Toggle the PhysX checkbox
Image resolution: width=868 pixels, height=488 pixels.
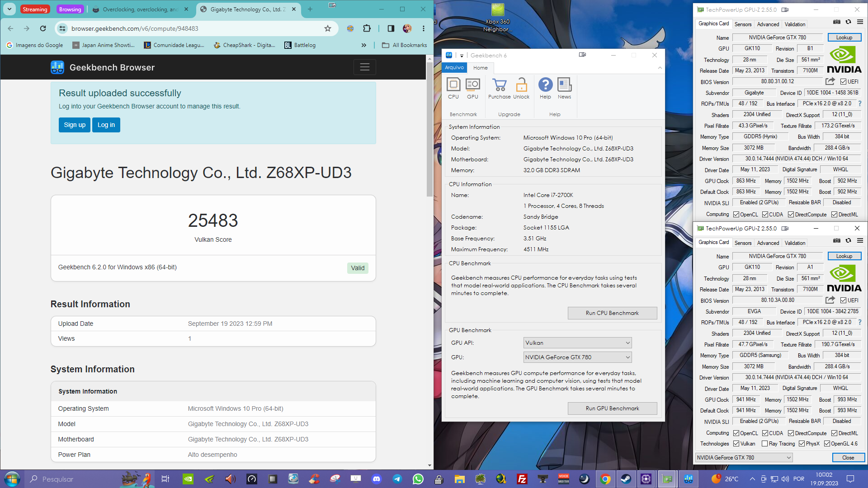pyautogui.click(x=802, y=444)
